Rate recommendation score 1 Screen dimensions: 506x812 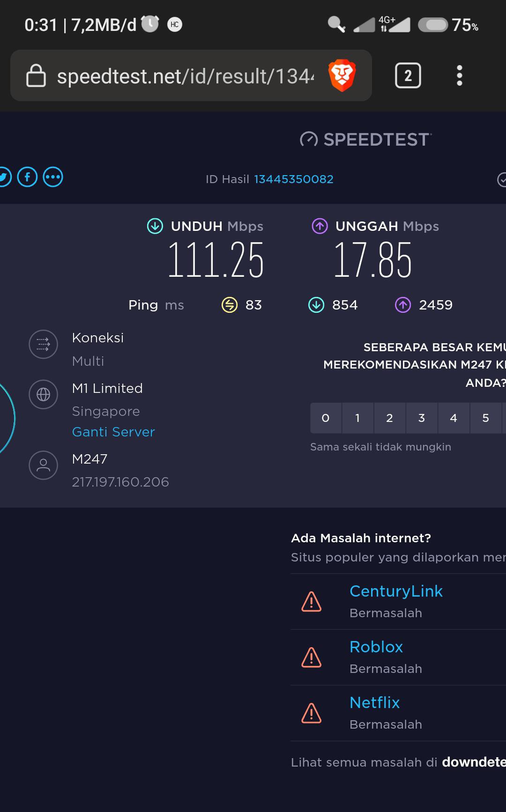coord(357,418)
